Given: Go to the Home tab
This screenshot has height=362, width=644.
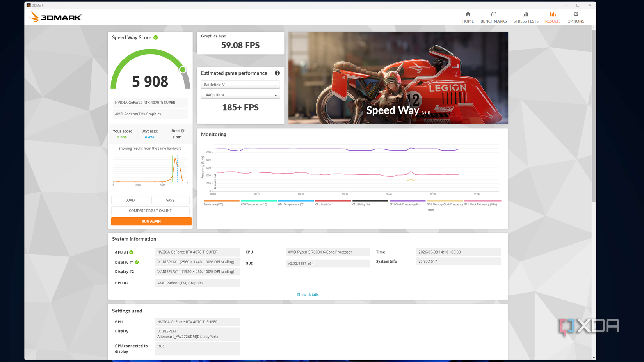Looking at the screenshot, I should point(468,18).
